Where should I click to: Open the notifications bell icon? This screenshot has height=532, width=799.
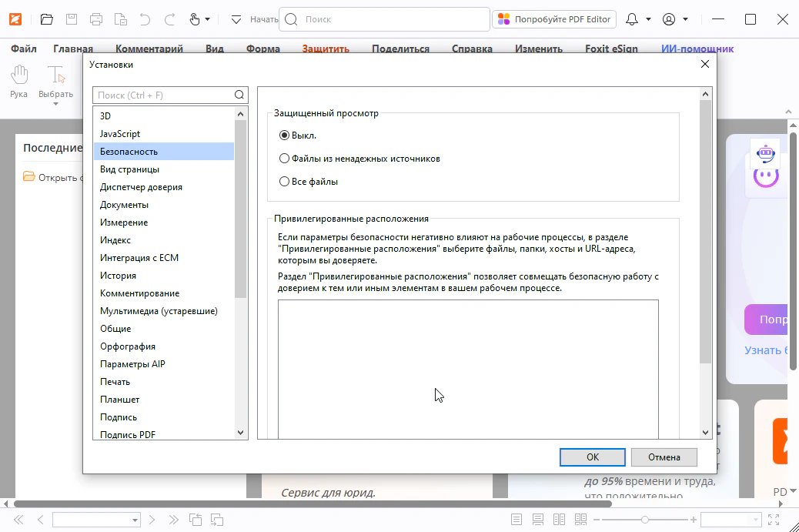(632, 19)
